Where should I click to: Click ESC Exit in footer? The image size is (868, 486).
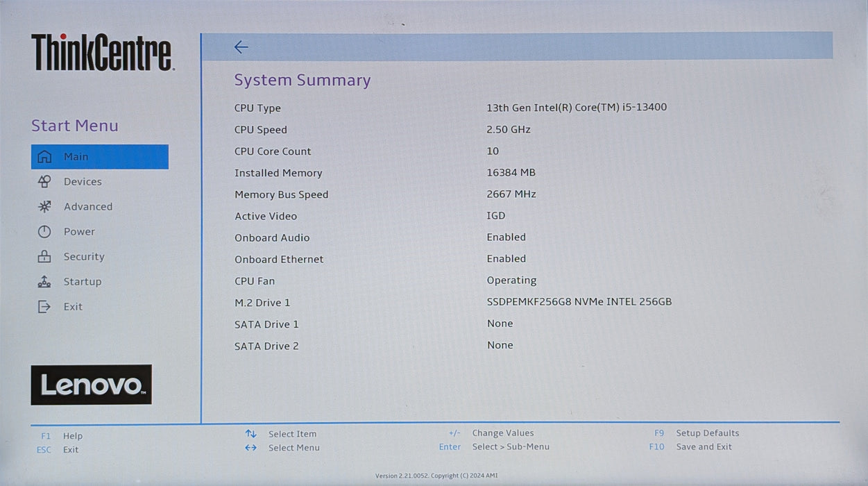click(58, 450)
